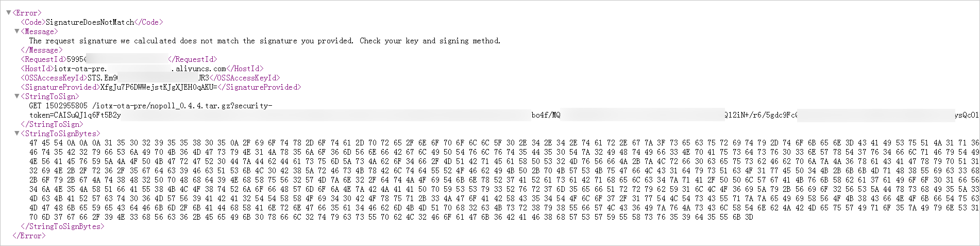The image size is (980, 246).
Task: Click the opening HostId tag
Action: click(37, 69)
